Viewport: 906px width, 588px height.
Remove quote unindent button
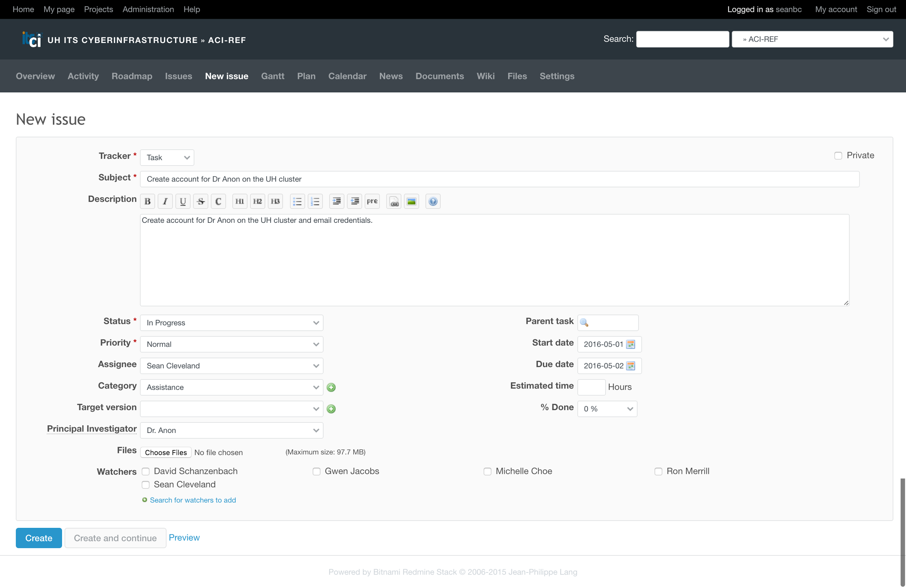pyautogui.click(x=354, y=201)
